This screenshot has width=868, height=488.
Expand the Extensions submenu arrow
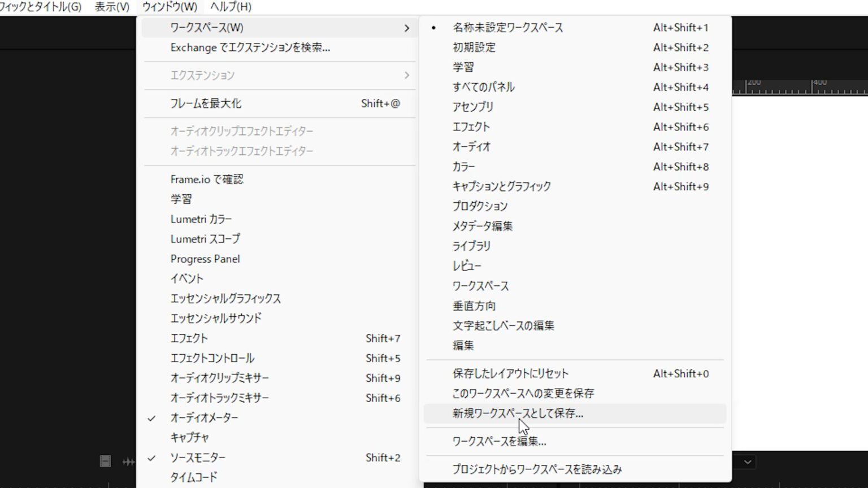point(406,75)
